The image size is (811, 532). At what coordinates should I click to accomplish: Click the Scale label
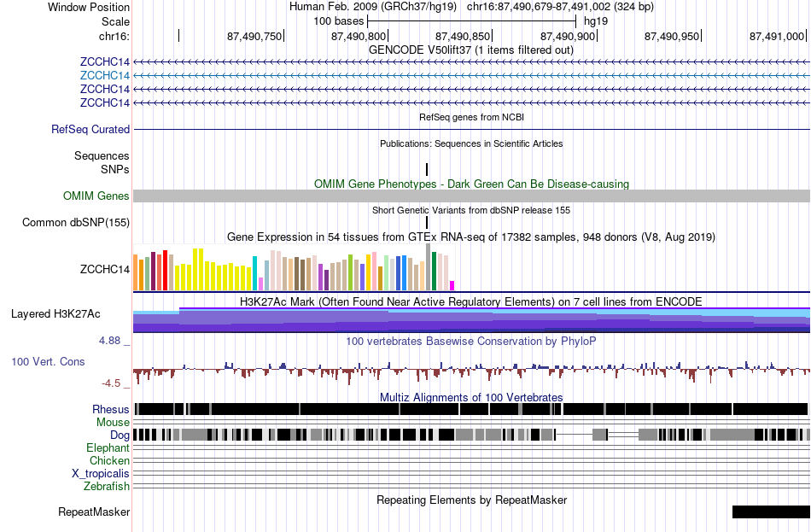tap(116, 21)
